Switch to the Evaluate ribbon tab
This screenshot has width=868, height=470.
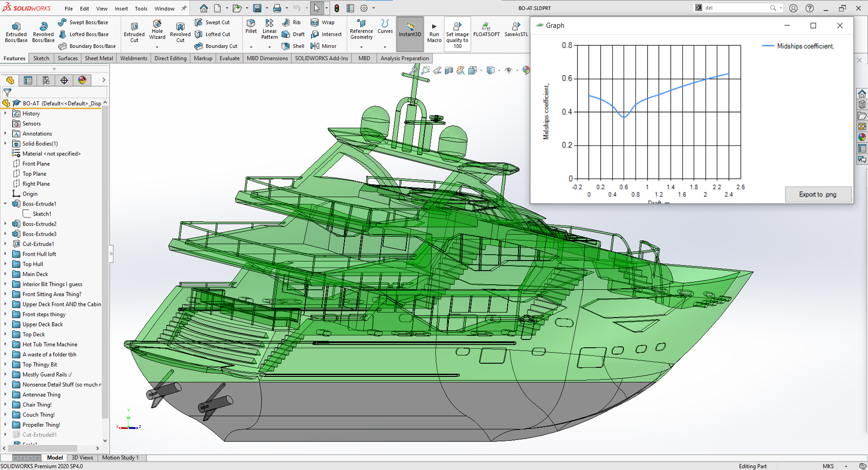[229, 58]
